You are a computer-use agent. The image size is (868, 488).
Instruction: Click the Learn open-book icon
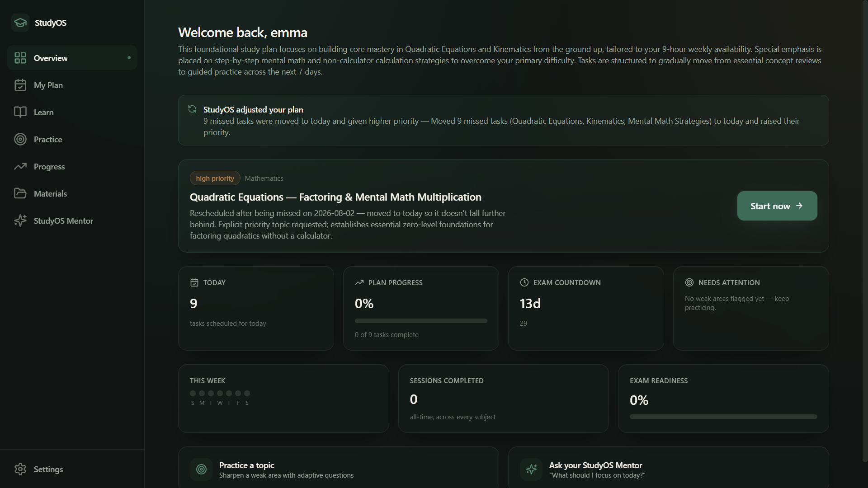coord(20,112)
